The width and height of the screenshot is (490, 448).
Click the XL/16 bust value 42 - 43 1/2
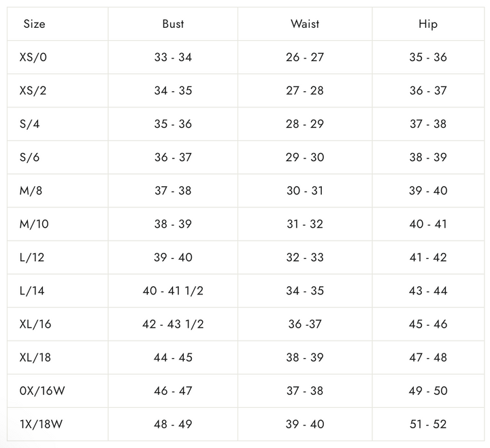click(x=173, y=324)
